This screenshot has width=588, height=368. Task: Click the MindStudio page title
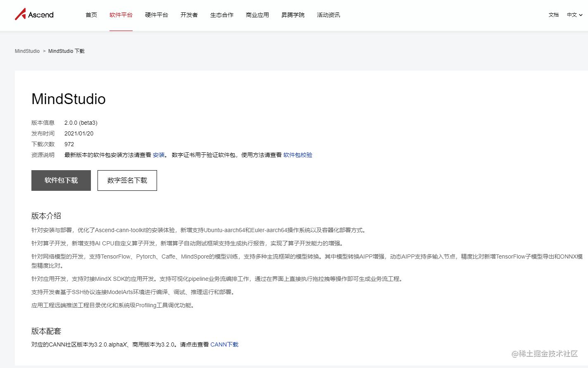69,99
